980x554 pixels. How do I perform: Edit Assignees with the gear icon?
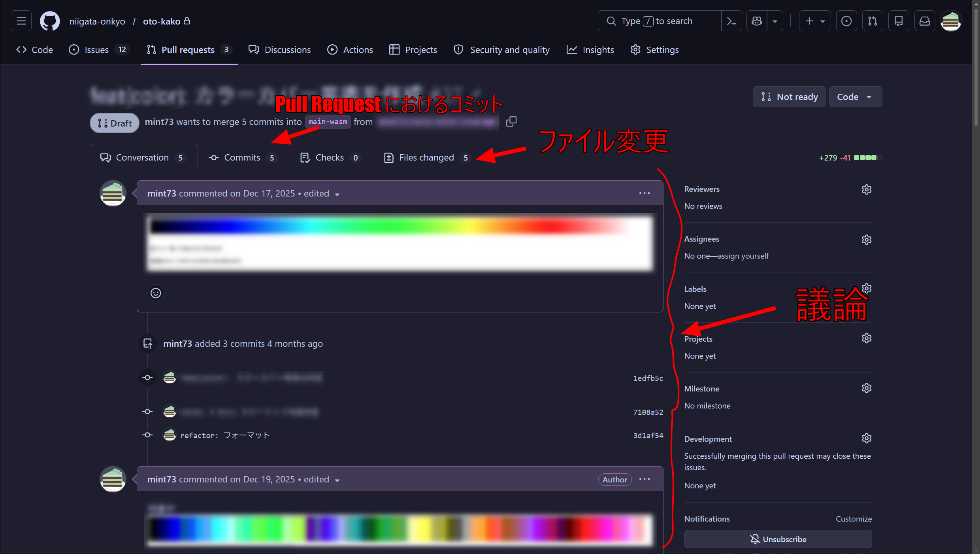(867, 240)
